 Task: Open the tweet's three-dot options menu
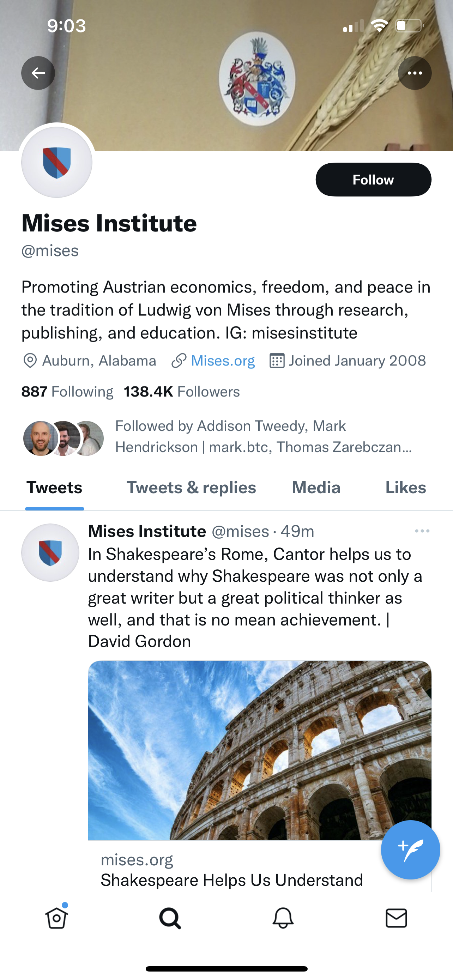422,531
